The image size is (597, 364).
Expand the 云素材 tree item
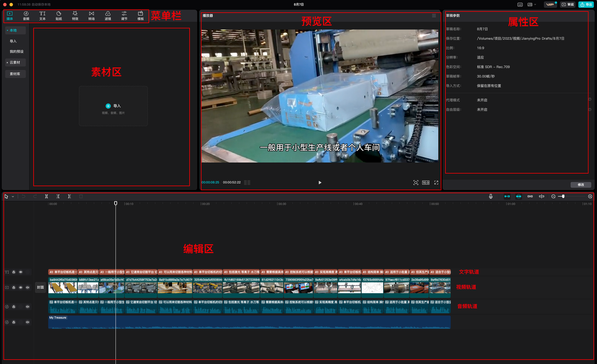(7, 63)
